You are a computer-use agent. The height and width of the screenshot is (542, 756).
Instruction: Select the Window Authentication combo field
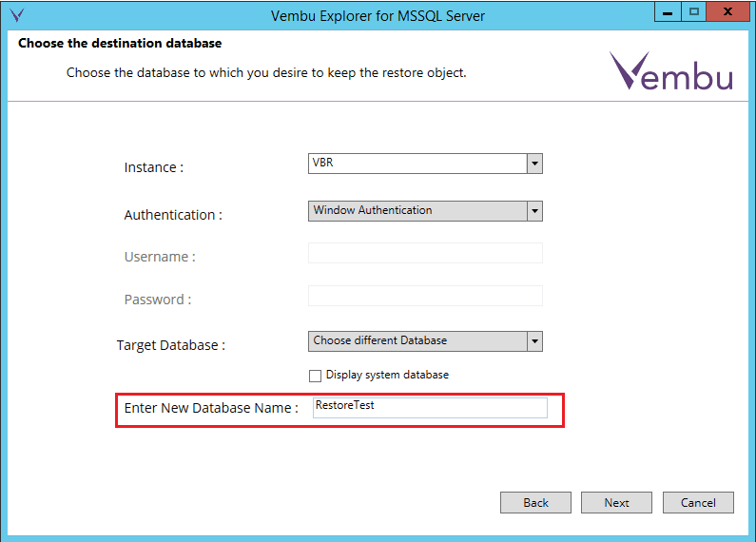[417, 211]
